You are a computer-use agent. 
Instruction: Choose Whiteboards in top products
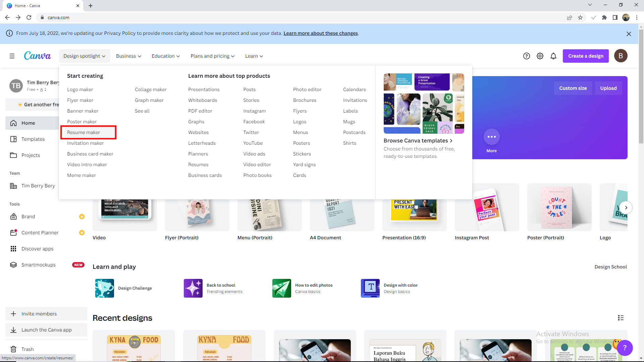click(203, 100)
